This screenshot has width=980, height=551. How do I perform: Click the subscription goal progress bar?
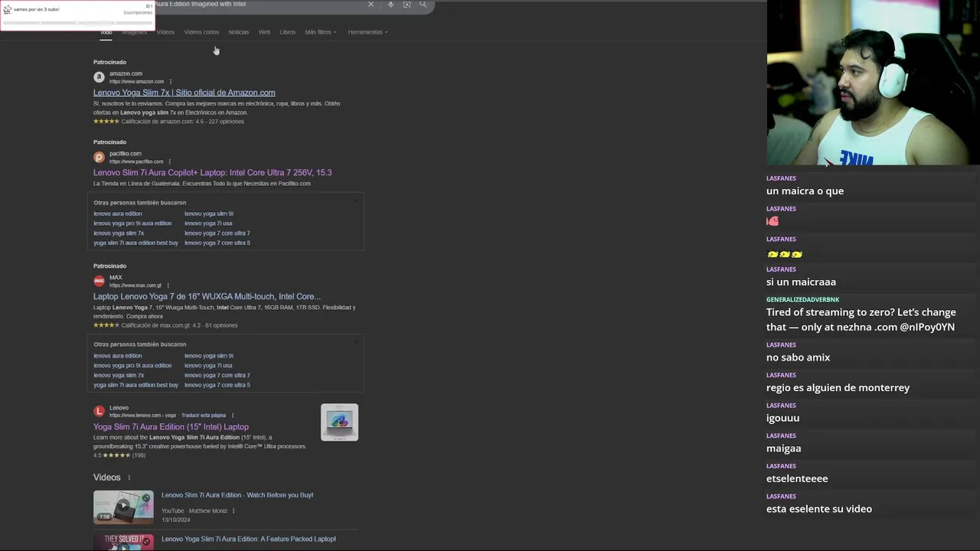click(x=77, y=22)
